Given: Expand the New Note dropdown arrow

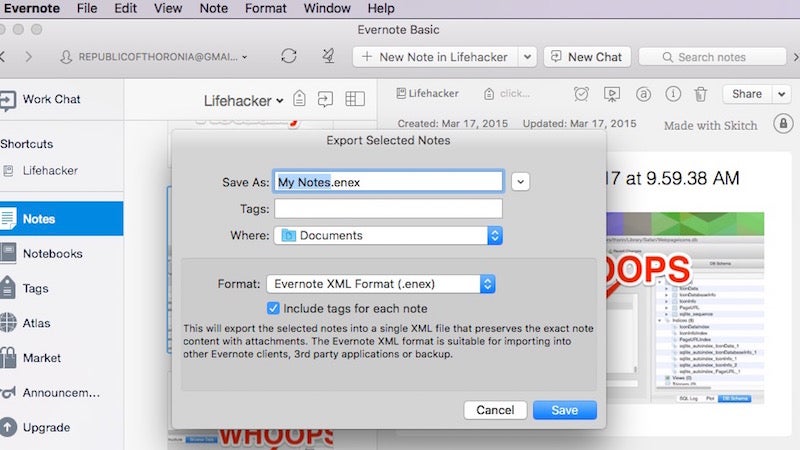Looking at the screenshot, I should pyautogui.click(x=528, y=57).
